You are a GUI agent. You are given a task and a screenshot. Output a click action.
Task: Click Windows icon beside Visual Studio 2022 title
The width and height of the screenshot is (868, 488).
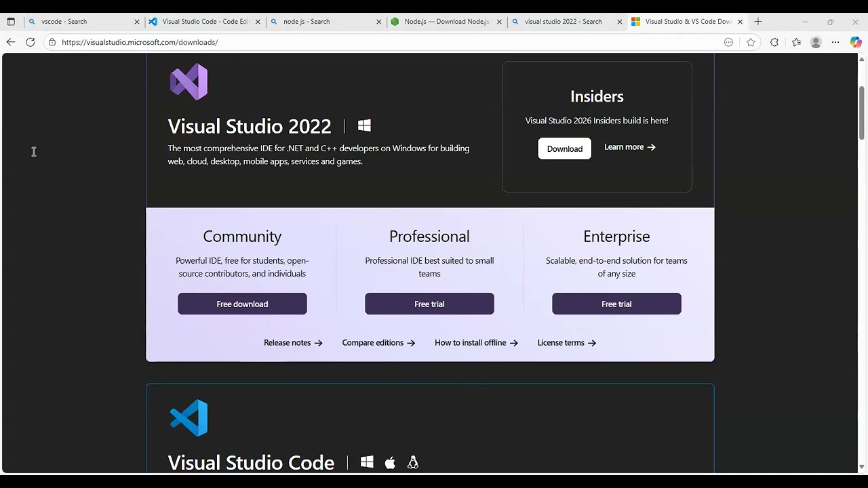coord(364,126)
